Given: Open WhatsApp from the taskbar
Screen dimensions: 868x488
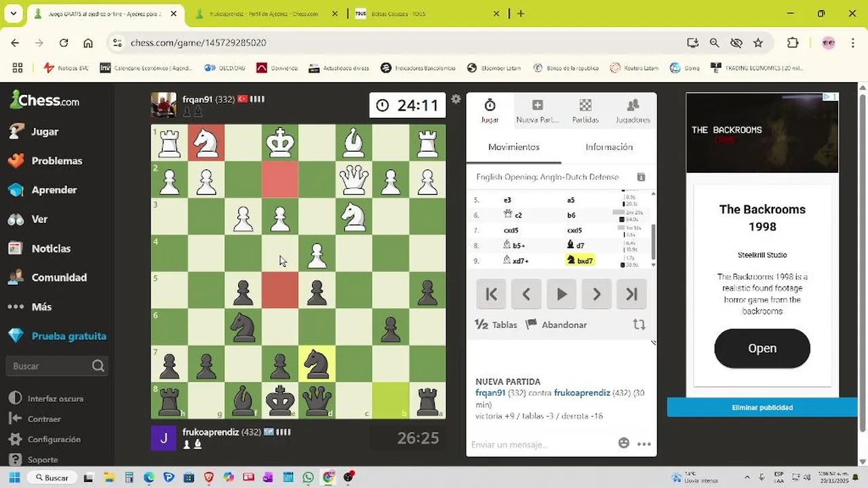Looking at the screenshot, I should coord(309,477).
